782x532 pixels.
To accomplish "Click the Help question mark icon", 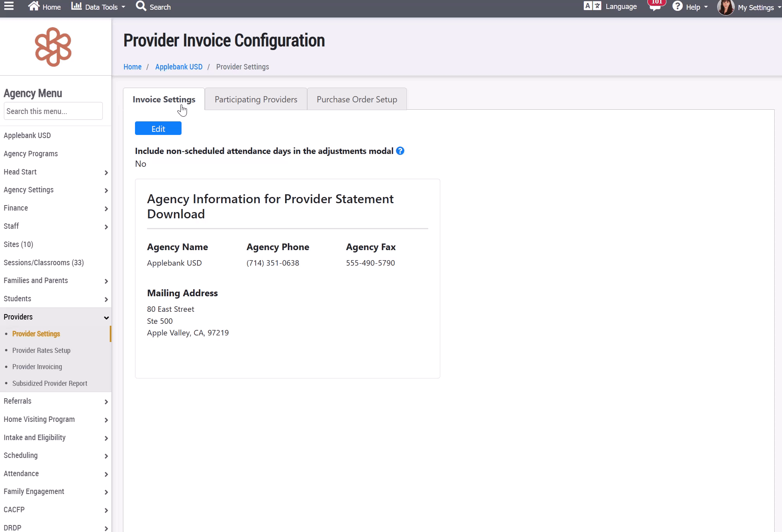I will tap(678, 6).
